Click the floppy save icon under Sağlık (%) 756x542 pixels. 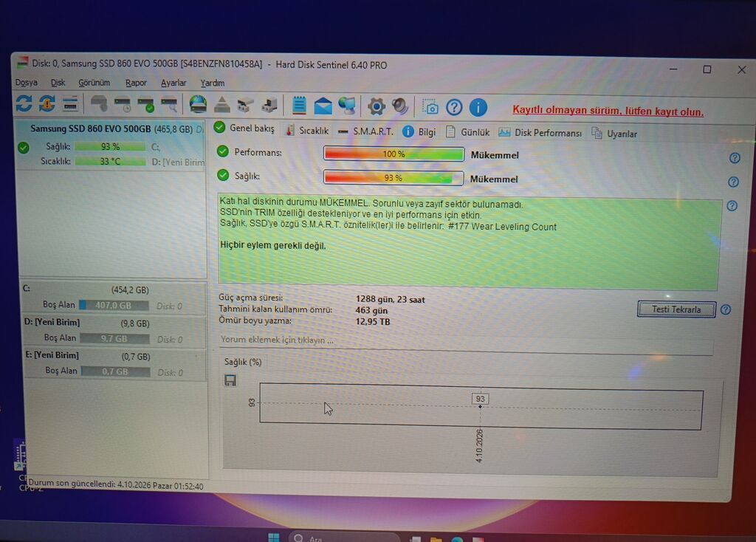coord(230,380)
